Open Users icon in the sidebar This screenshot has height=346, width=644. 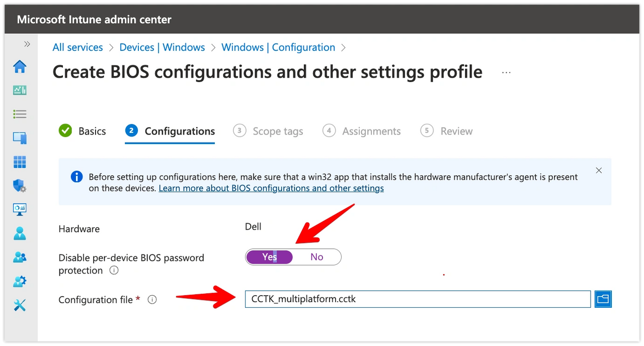[20, 234]
